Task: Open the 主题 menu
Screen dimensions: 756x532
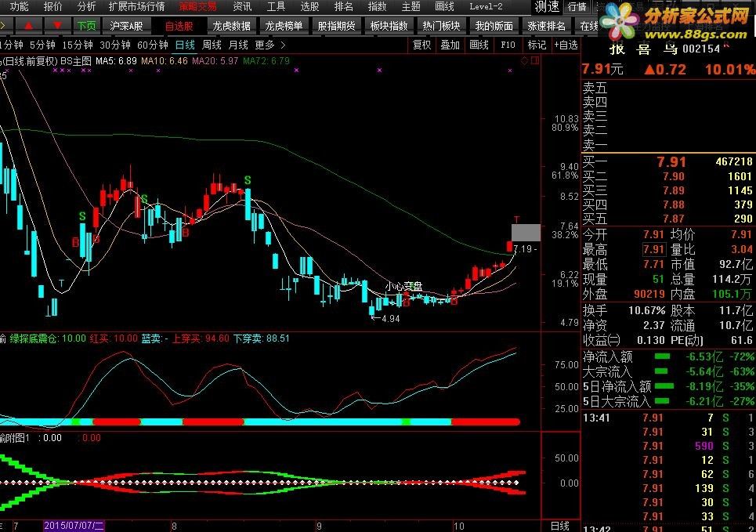Action: pos(411,7)
